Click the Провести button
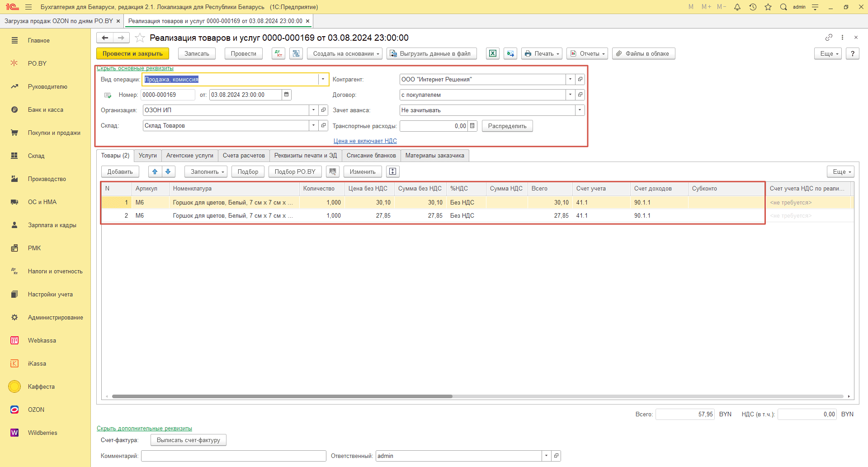 tap(244, 53)
